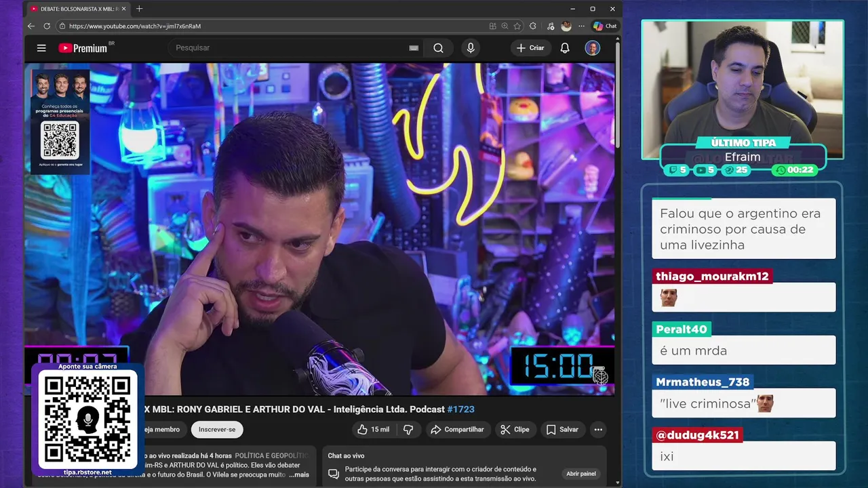868x488 pixels.
Task: Click Peralt40 chat username
Action: 682,329
